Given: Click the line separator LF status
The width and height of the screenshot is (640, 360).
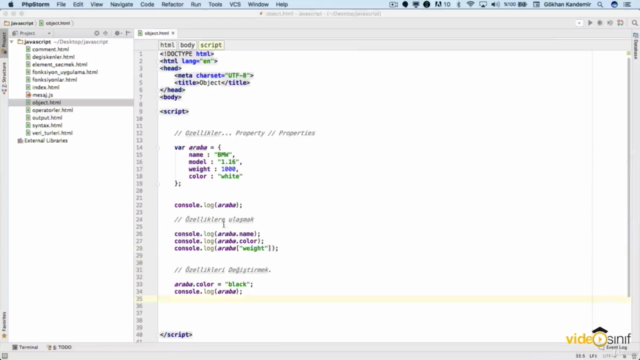Looking at the screenshot, I should pos(593,356).
